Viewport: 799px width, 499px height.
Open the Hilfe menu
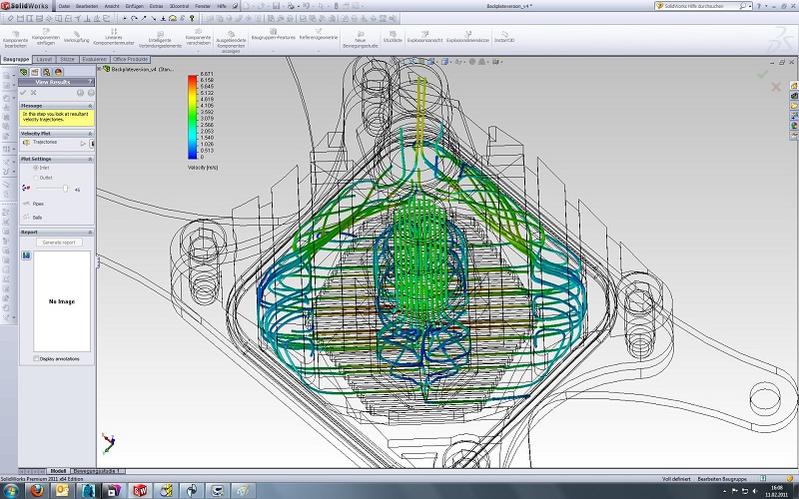pyautogui.click(x=222, y=6)
